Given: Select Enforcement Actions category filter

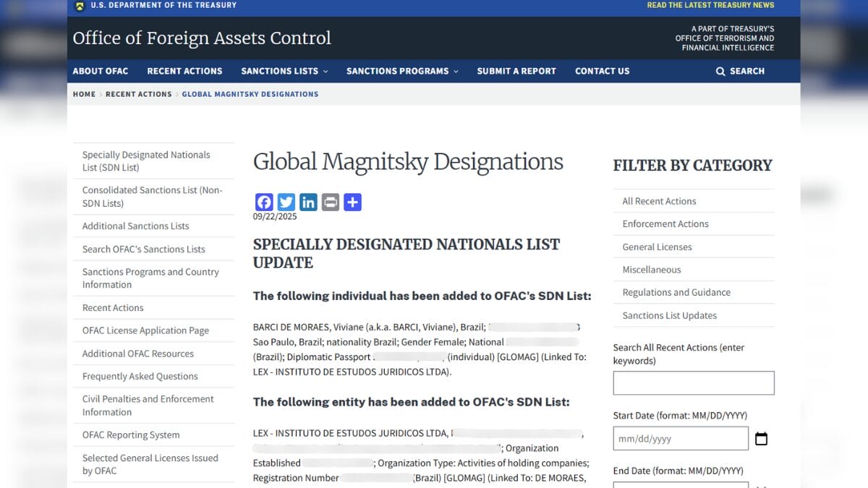Looking at the screenshot, I should (x=665, y=224).
